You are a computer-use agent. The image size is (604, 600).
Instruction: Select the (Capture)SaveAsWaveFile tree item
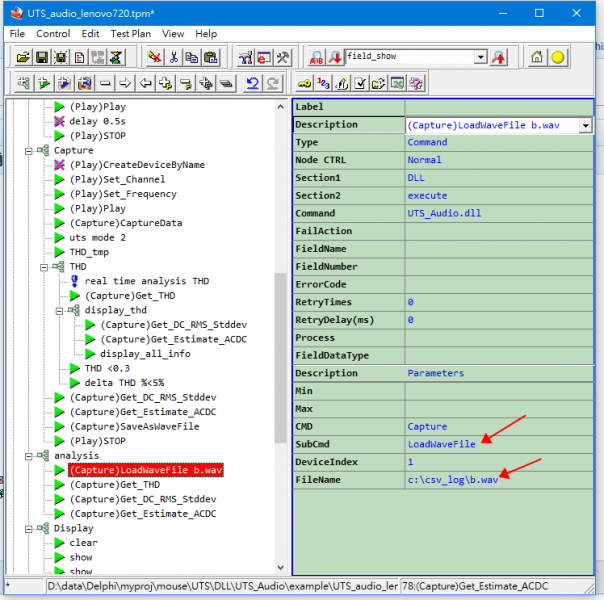pyautogui.click(x=134, y=426)
